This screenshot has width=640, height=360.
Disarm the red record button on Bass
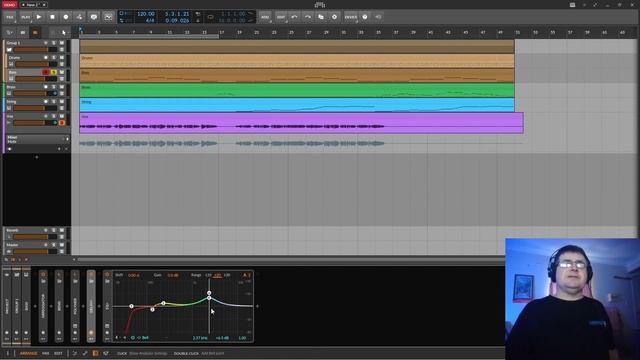click(x=46, y=72)
